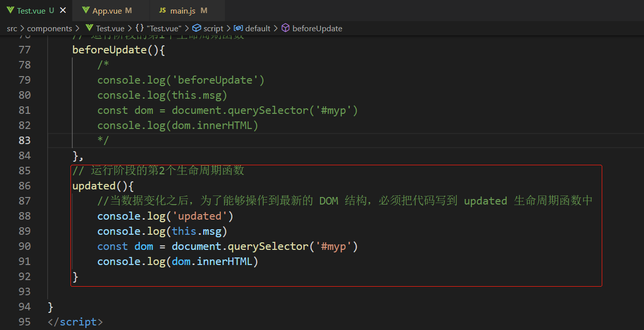Click the curly braces icon in breadcrumb
Viewport: 644px width, 330px height.
click(140, 28)
